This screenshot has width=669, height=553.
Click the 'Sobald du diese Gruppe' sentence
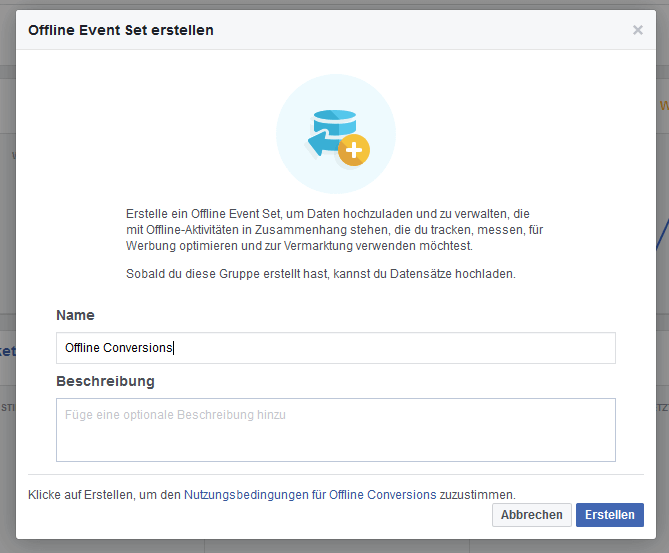point(320,273)
